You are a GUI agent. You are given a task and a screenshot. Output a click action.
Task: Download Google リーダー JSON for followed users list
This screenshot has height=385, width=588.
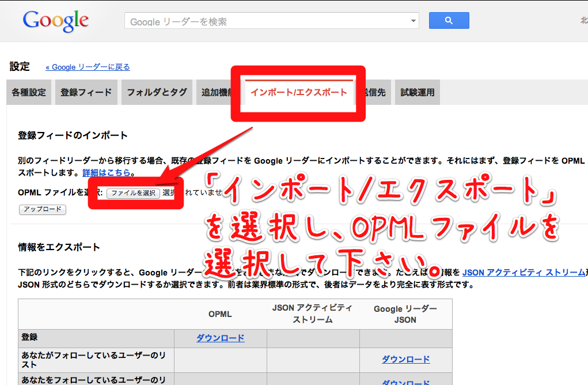(x=405, y=359)
